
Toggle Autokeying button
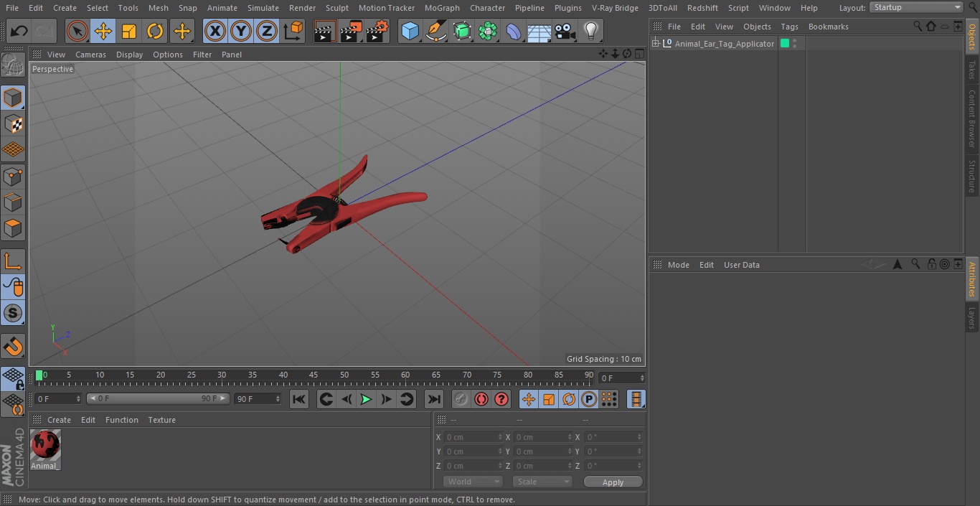(481, 400)
